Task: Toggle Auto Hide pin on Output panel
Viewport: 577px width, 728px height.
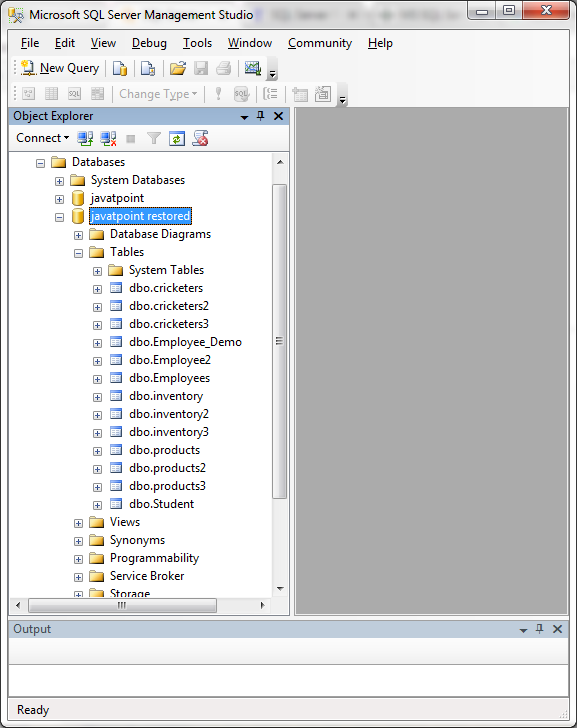Action: pyautogui.click(x=539, y=629)
